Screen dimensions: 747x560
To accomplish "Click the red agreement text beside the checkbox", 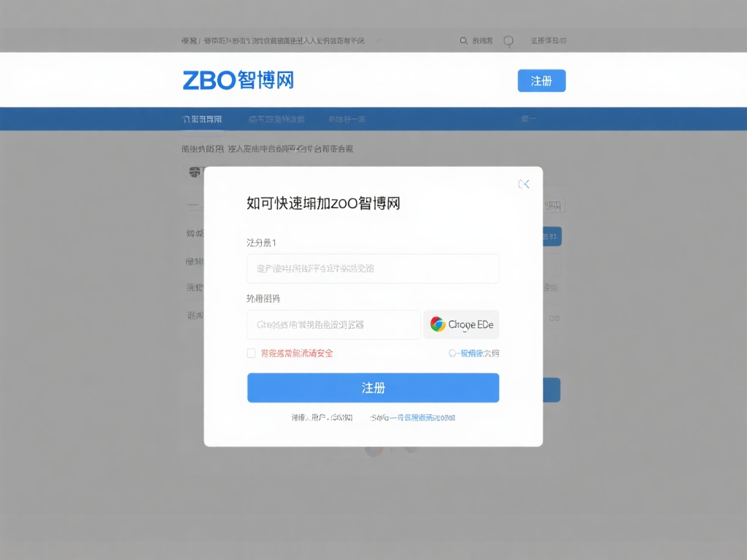I will (x=297, y=353).
